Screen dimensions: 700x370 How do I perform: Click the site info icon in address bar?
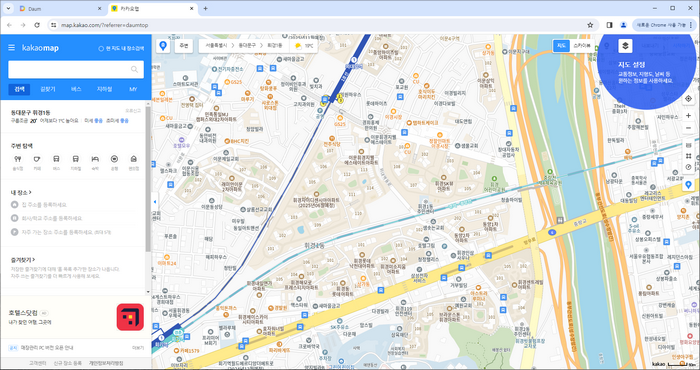coord(54,25)
